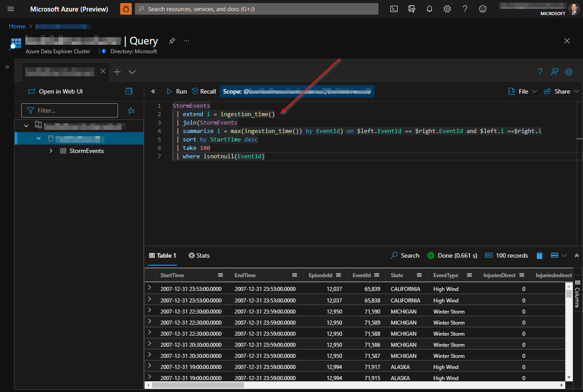Copy results with clipboard icon

click(540, 255)
